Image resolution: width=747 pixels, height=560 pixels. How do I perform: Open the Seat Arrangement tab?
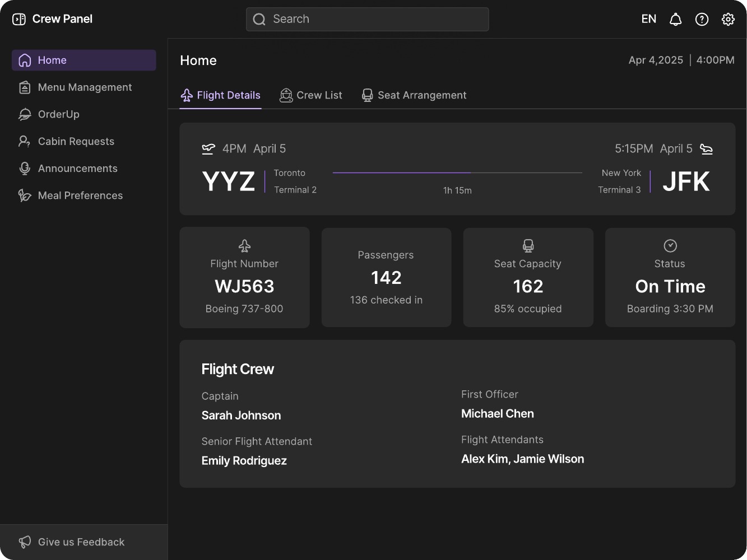tap(414, 96)
